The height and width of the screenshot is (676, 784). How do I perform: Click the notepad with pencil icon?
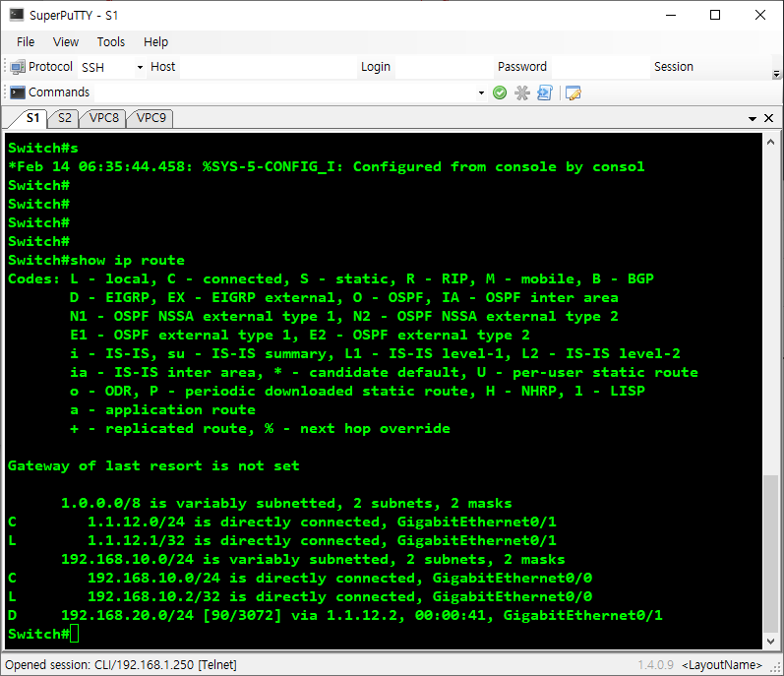tap(573, 93)
